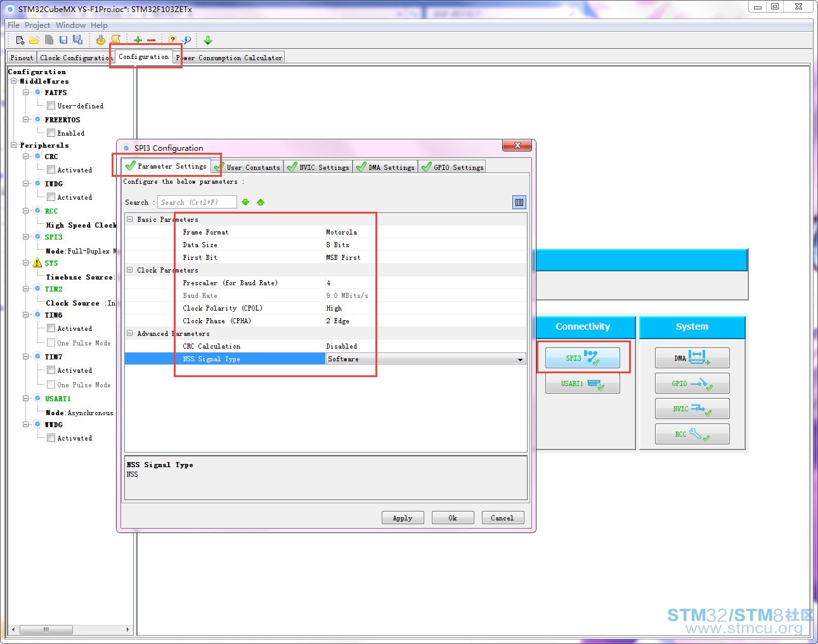The height and width of the screenshot is (644, 818).
Task: Click the red minus toolbar icon
Action: (151, 40)
